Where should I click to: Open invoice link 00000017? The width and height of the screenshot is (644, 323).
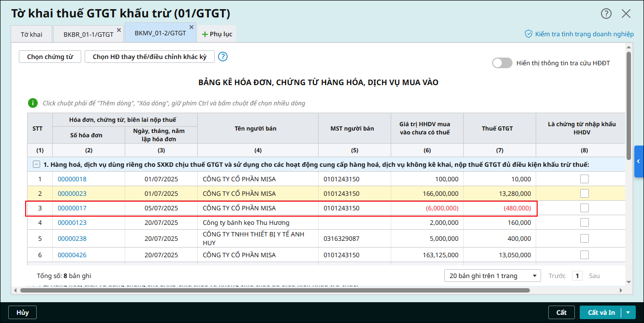coord(72,208)
